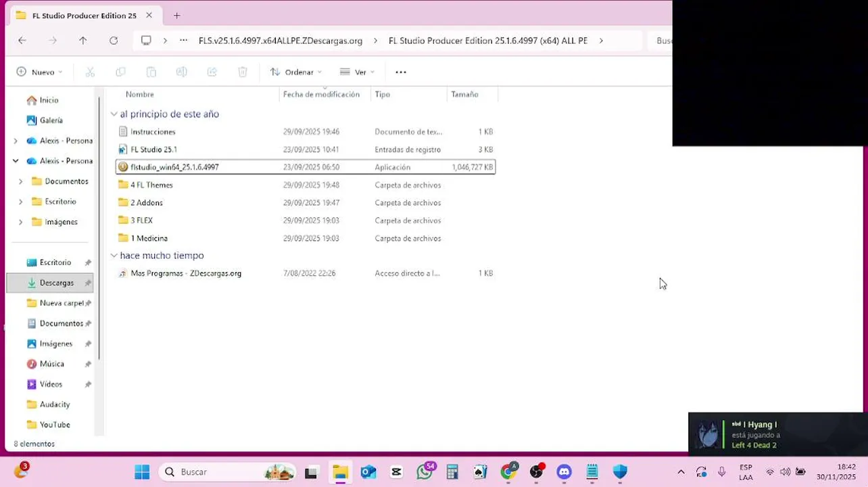Select the Instrucciones text document
The image size is (868, 487).
(306, 132)
